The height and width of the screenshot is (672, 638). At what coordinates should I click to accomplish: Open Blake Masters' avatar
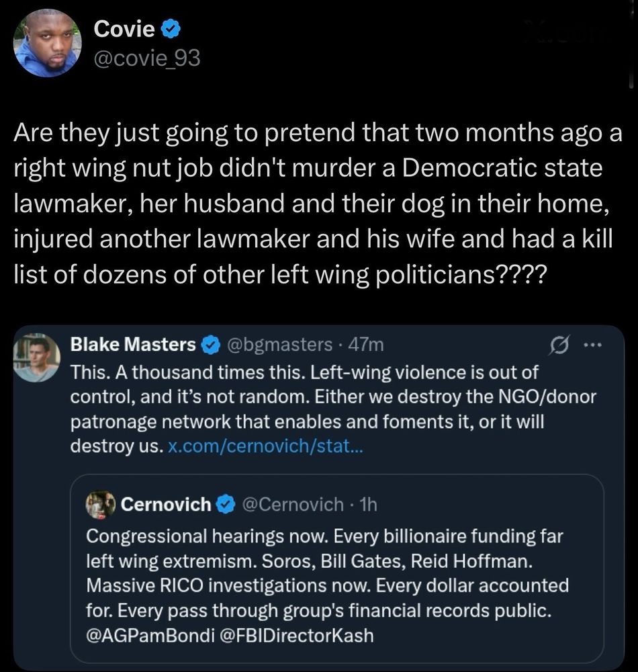click(37, 358)
